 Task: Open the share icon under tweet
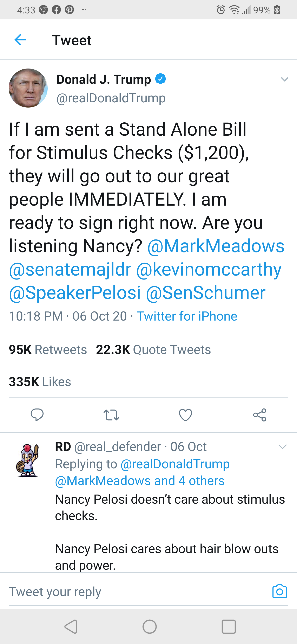tap(260, 415)
